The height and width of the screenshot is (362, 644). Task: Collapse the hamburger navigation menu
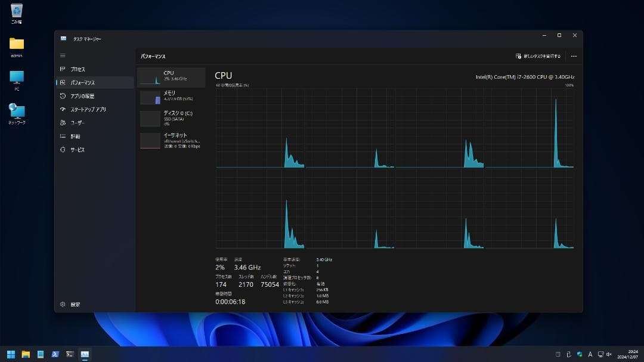(x=63, y=55)
